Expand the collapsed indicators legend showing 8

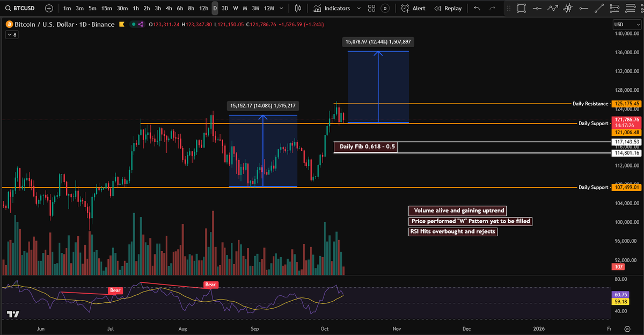click(x=12, y=34)
